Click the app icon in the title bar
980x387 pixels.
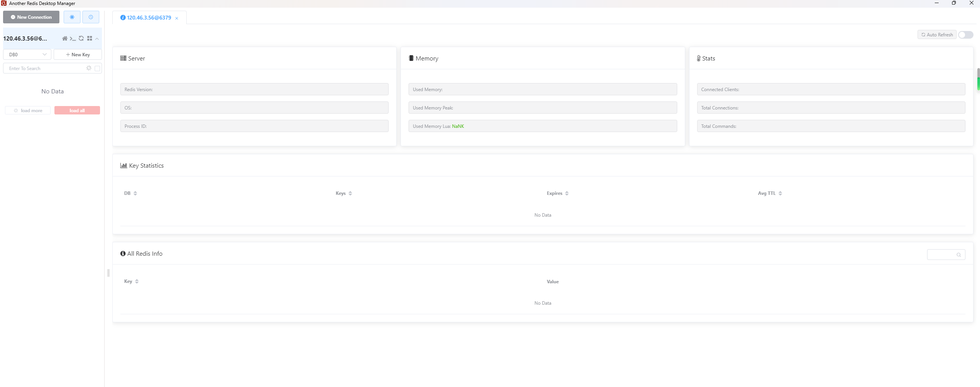point(4,3)
